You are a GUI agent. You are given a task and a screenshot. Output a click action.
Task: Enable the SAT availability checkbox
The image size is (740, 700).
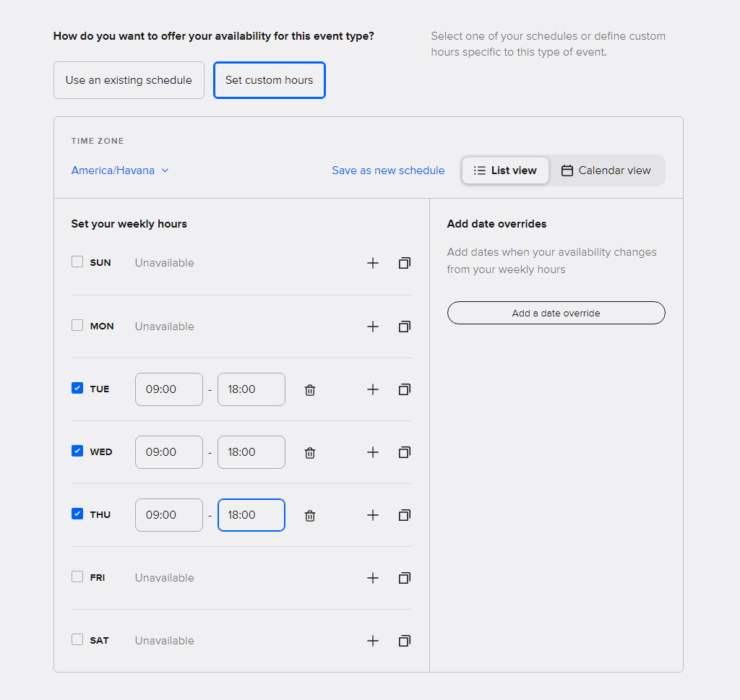(77, 639)
